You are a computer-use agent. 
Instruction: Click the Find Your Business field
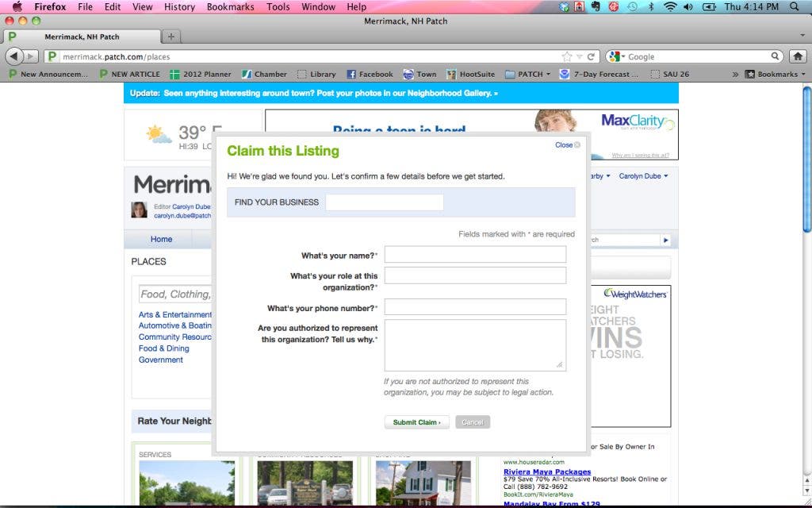385,202
